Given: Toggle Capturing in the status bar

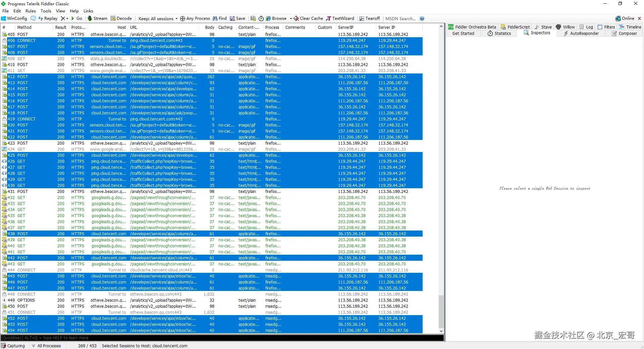Looking at the screenshot, I should pyautogui.click(x=13, y=346).
